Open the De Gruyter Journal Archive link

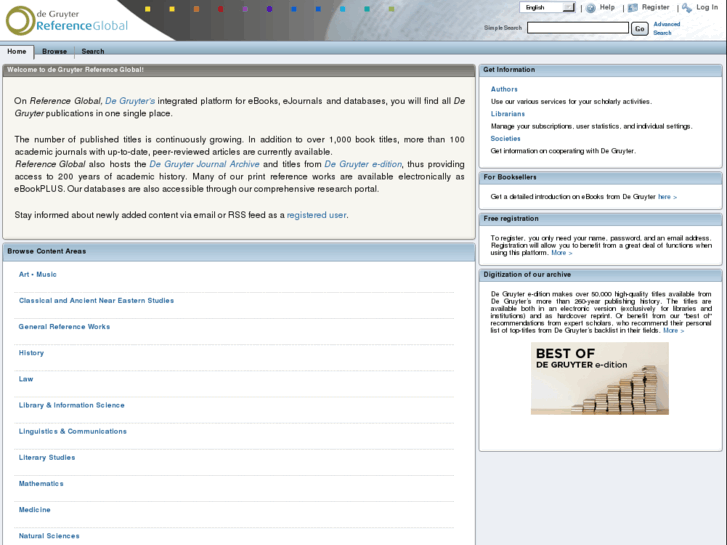click(204, 164)
